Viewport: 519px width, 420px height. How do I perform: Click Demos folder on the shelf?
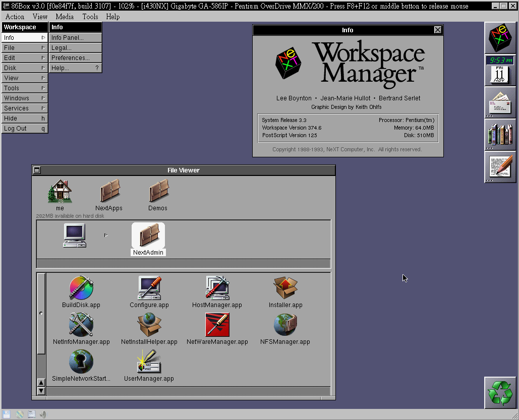pos(158,191)
